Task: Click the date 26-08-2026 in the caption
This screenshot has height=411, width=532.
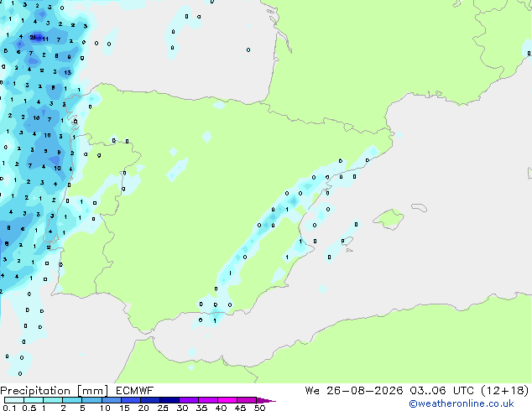Action: pyautogui.click(x=365, y=391)
